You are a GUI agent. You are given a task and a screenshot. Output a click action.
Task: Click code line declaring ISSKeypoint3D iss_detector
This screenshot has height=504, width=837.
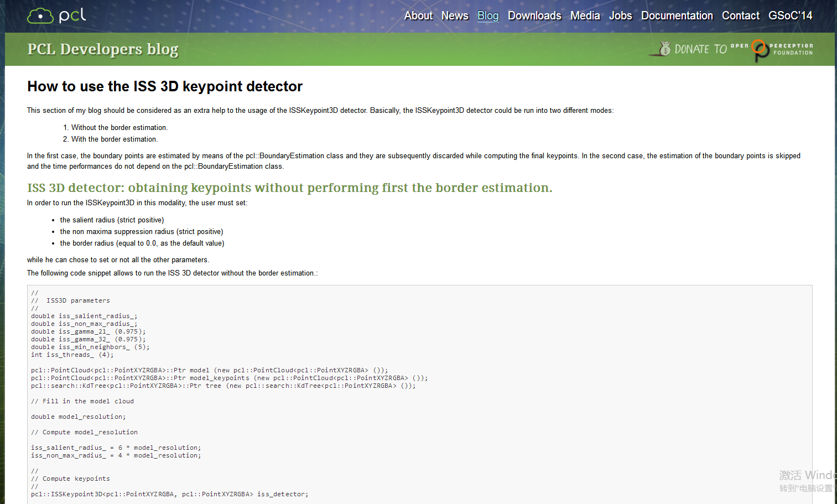point(170,495)
